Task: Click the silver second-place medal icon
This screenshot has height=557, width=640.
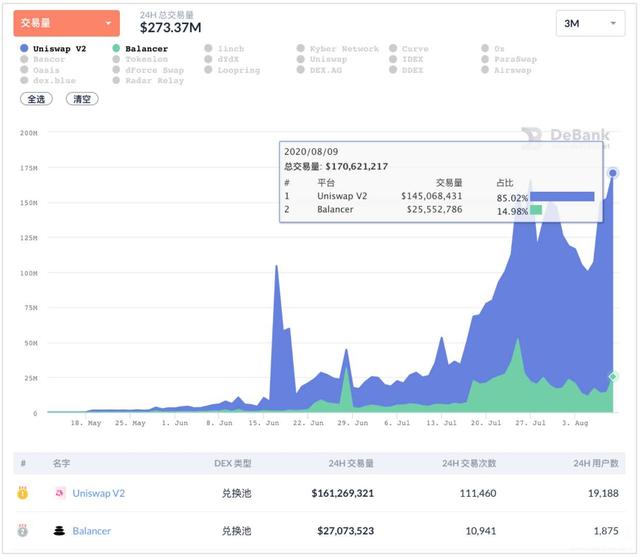Action: tap(22, 530)
